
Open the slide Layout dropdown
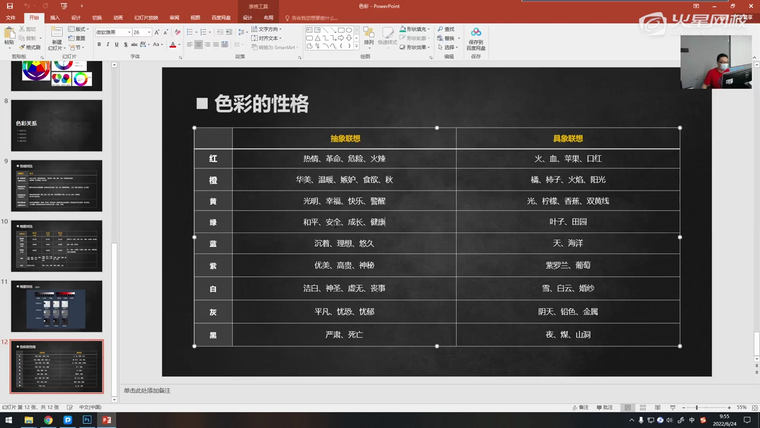80,29
